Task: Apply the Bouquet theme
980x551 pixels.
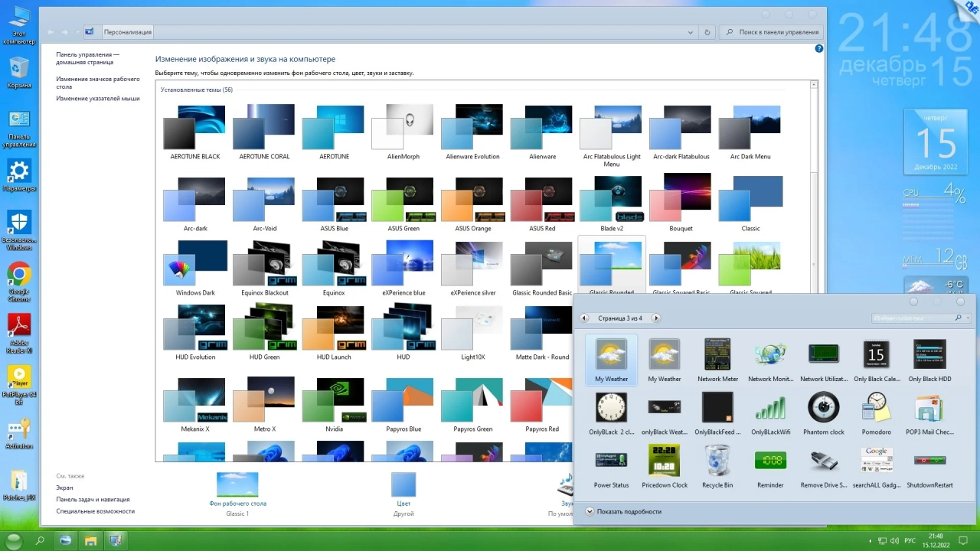Action: click(x=681, y=204)
